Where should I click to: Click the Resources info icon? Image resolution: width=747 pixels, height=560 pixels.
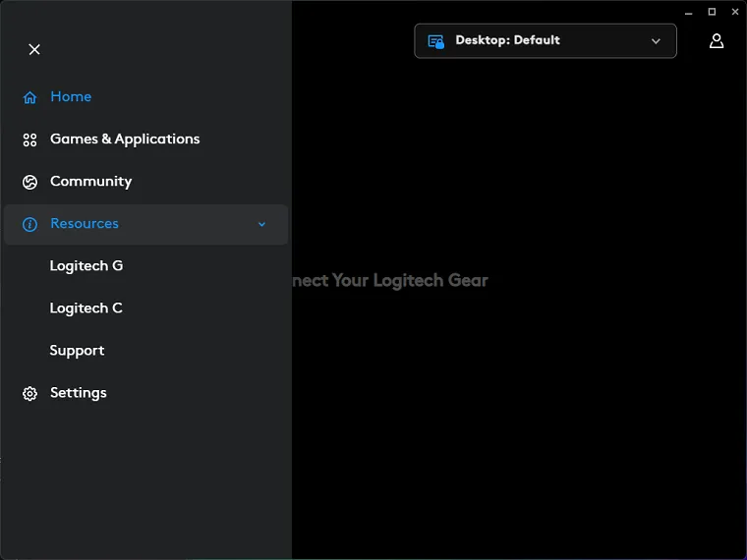tap(29, 224)
